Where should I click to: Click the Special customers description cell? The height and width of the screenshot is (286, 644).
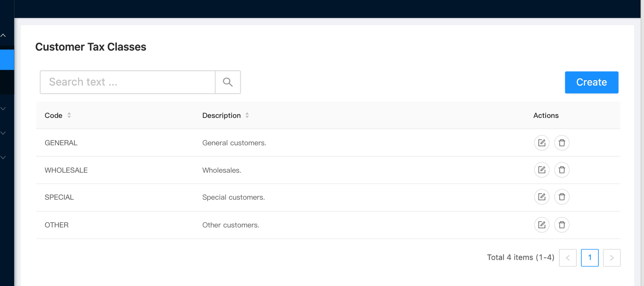click(234, 197)
